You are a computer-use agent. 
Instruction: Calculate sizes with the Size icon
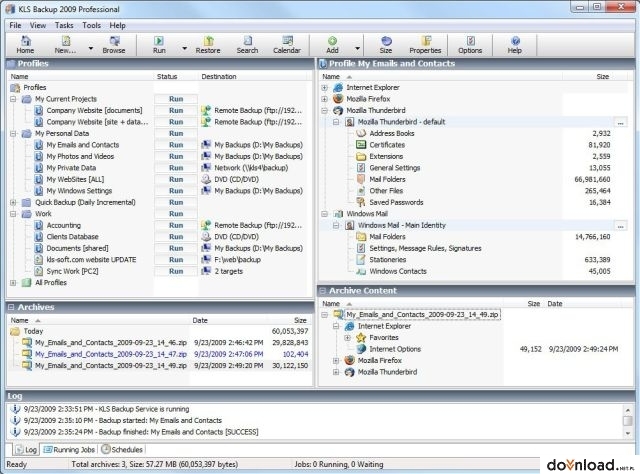click(386, 45)
